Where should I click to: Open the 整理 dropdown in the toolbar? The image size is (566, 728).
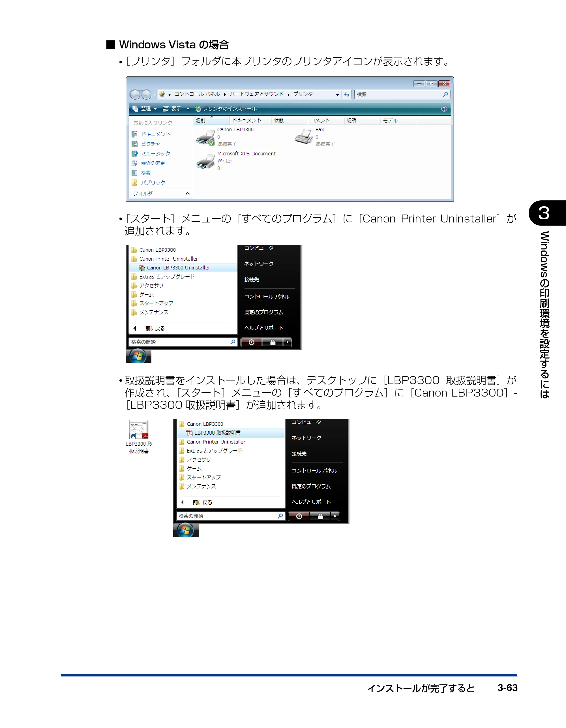pyautogui.click(x=145, y=109)
